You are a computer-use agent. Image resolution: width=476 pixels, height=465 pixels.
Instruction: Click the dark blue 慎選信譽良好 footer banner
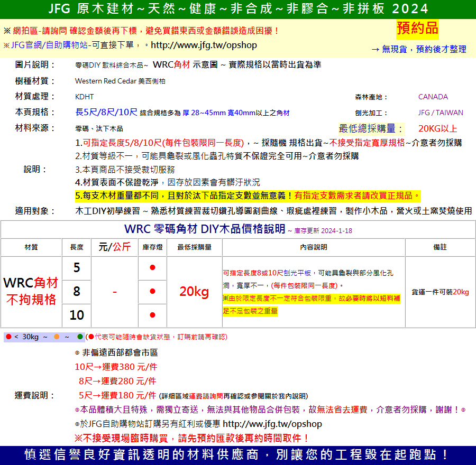238,455
